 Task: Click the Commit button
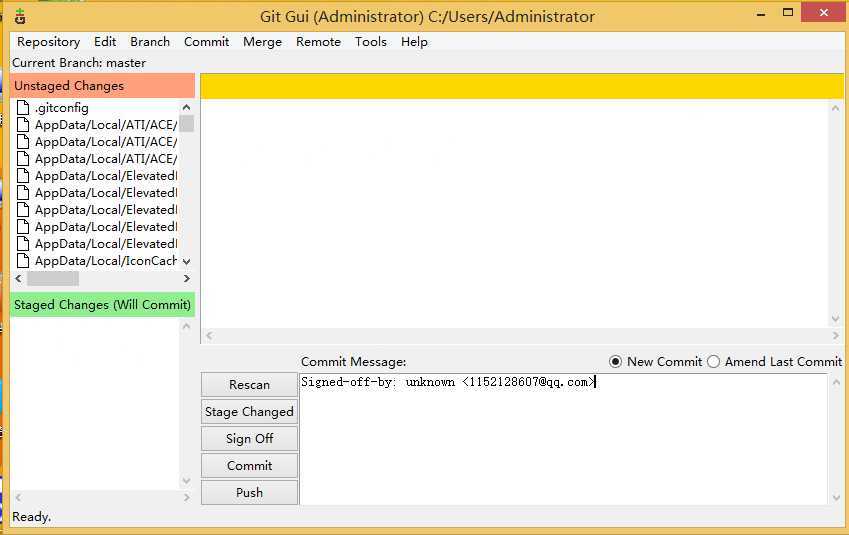click(249, 466)
